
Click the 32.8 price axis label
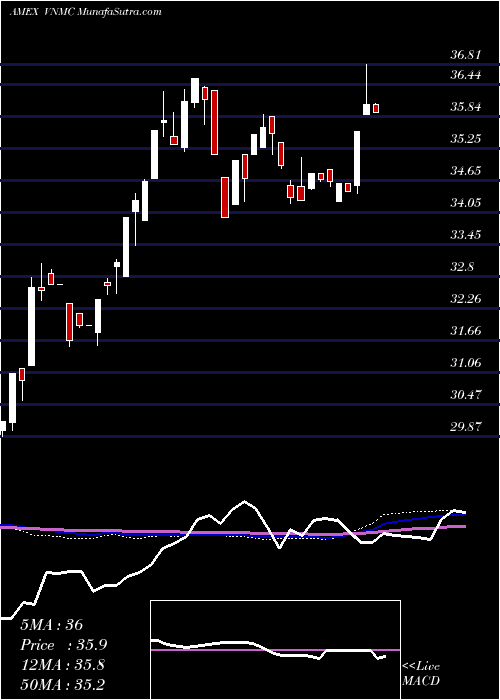462,267
